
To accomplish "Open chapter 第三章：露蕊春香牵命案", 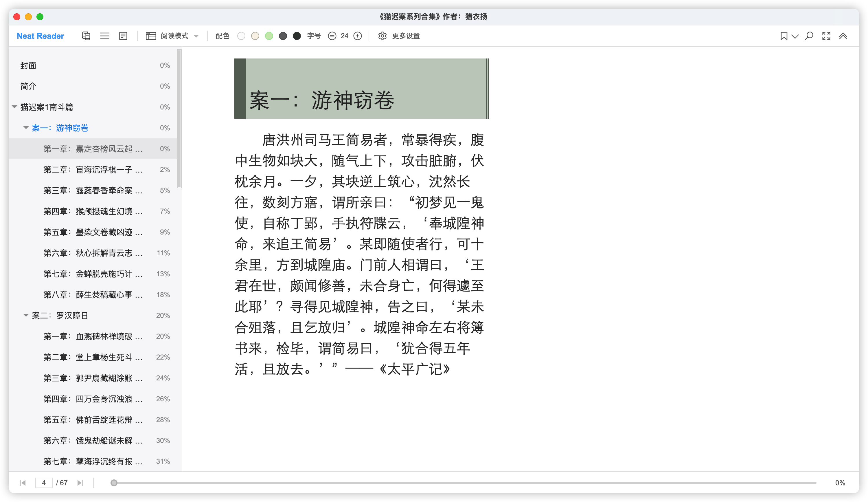I will pos(93,190).
